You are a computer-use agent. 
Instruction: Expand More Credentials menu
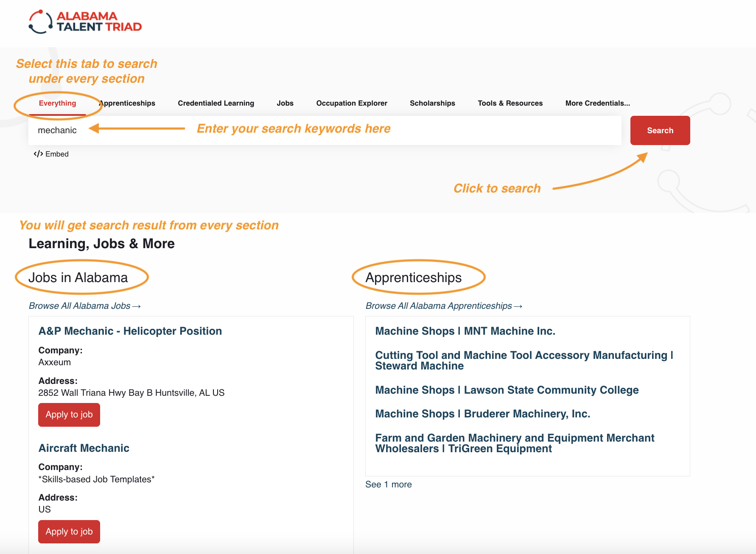click(x=597, y=103)
